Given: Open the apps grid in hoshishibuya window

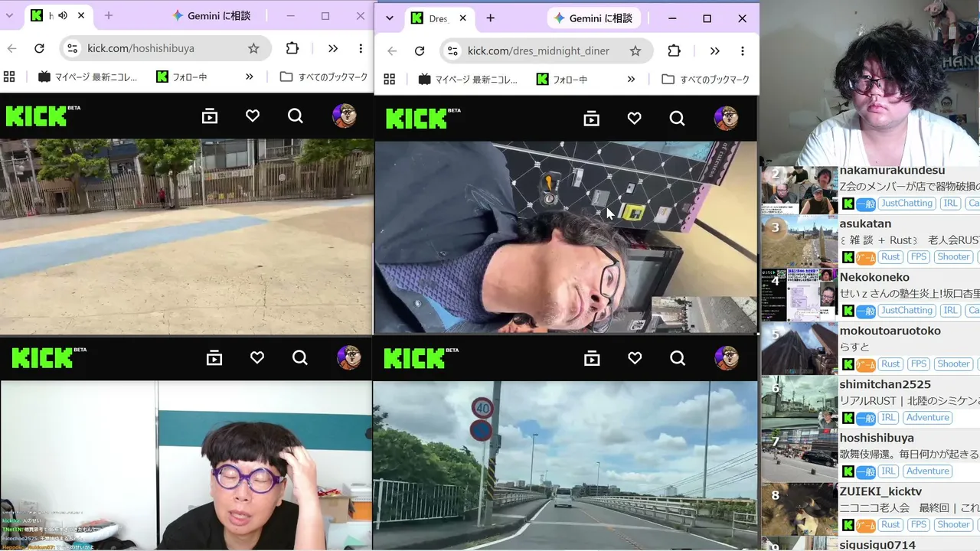Looking at the screenshot, I should coord(10,77).
